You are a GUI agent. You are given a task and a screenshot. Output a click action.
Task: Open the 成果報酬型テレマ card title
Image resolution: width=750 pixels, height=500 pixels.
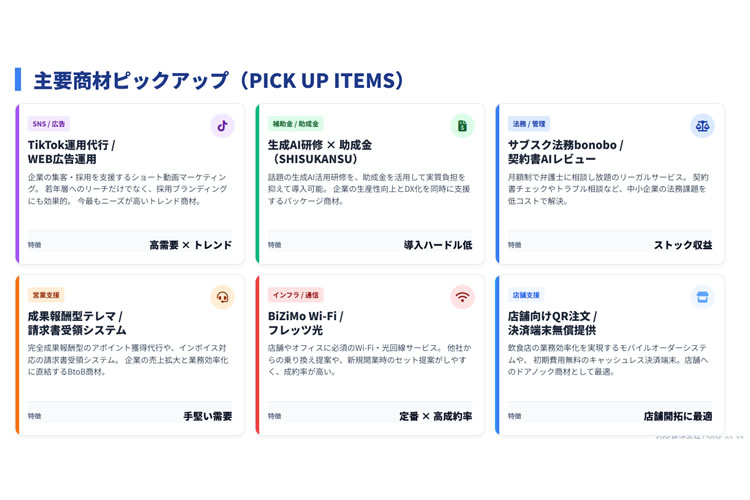[x=77, y=323]
